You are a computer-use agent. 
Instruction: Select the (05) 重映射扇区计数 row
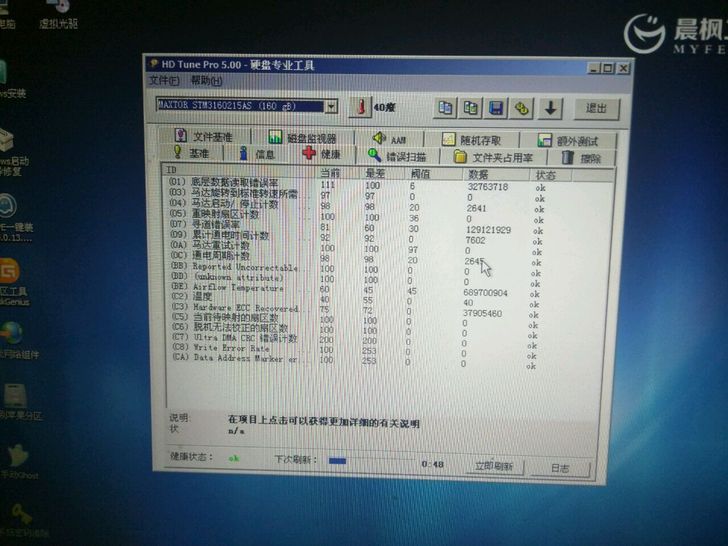point(356,217)
